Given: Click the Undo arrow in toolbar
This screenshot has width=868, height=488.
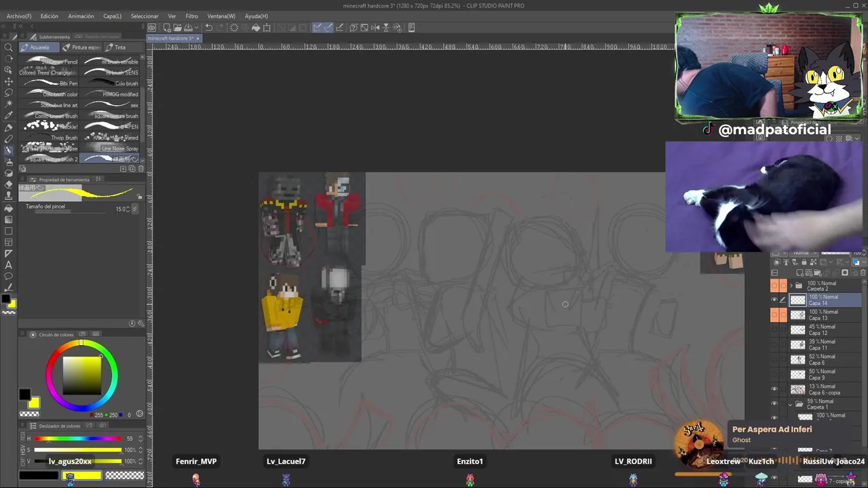Looking at the screenshot, I should (209, 28).
